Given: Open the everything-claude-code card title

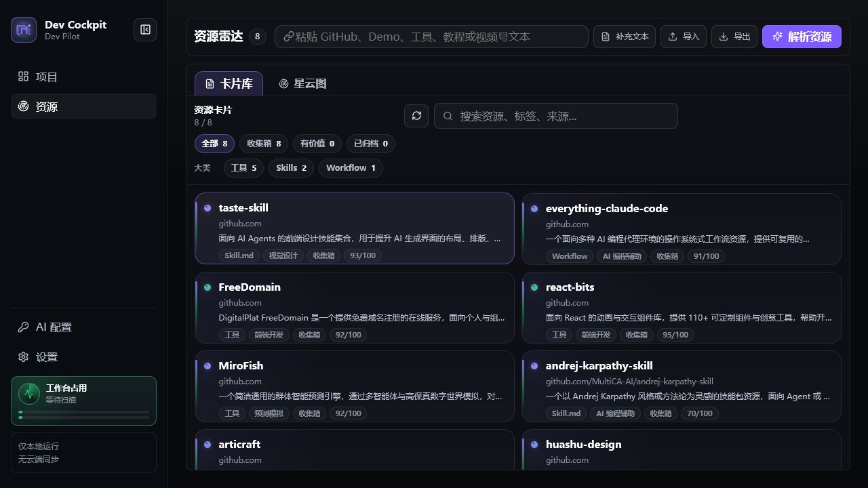Looking at the screenshot, I should (607, 209).
